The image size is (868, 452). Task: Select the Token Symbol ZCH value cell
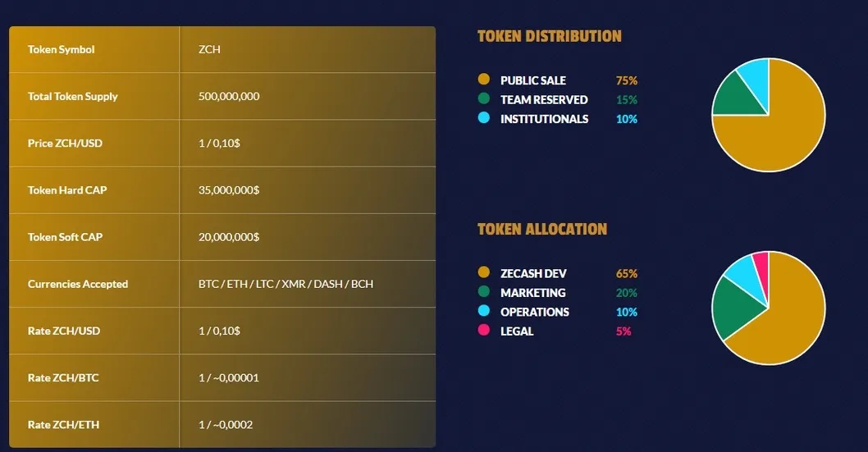pyautogui.click(x=307, y=49)
